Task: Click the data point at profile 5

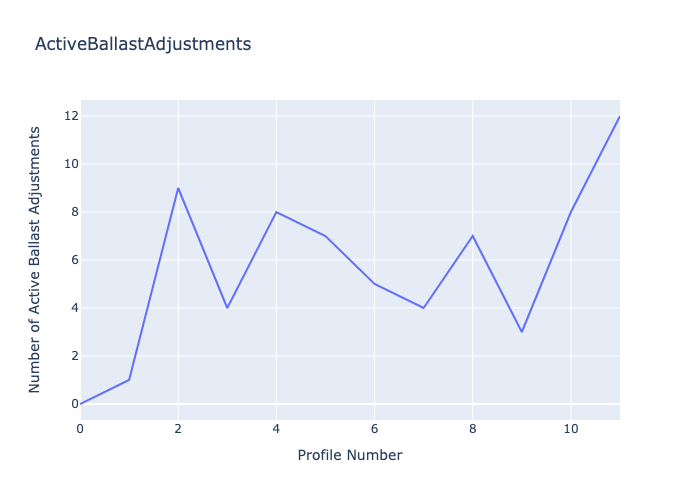Action: (325, 236)
